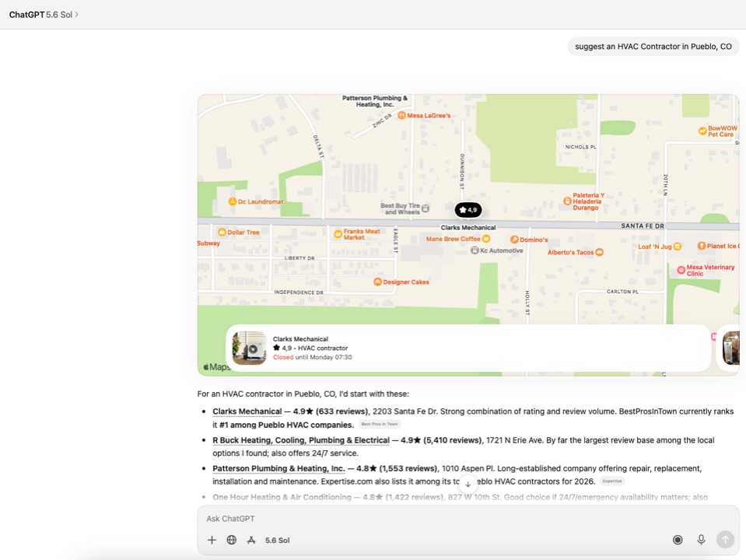Open the apps icon in the composer
746x560 pixels.
(251, 540)
